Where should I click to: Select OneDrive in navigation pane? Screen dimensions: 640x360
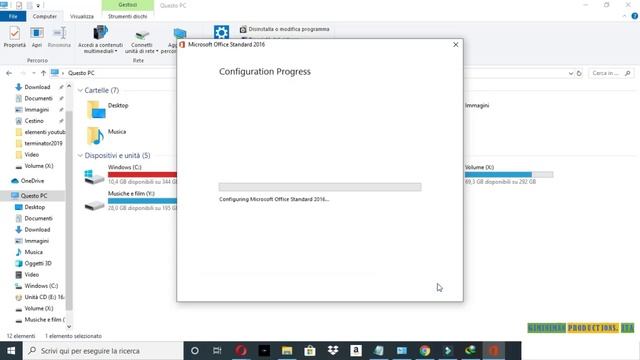pyautogui.click(x=33, y=181)
